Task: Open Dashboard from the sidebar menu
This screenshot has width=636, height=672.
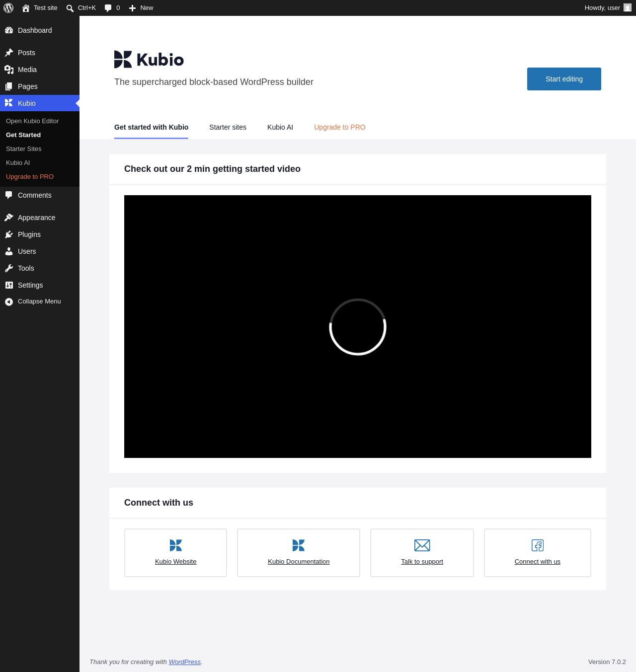Action: click(x=40, y=30)
